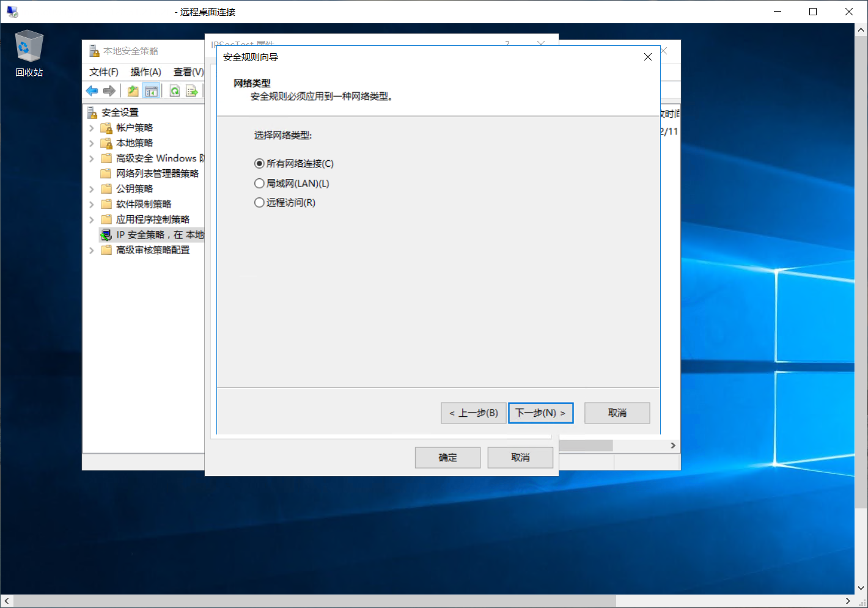Select the 安全设置 root tree row

click(x=113, y=112)
